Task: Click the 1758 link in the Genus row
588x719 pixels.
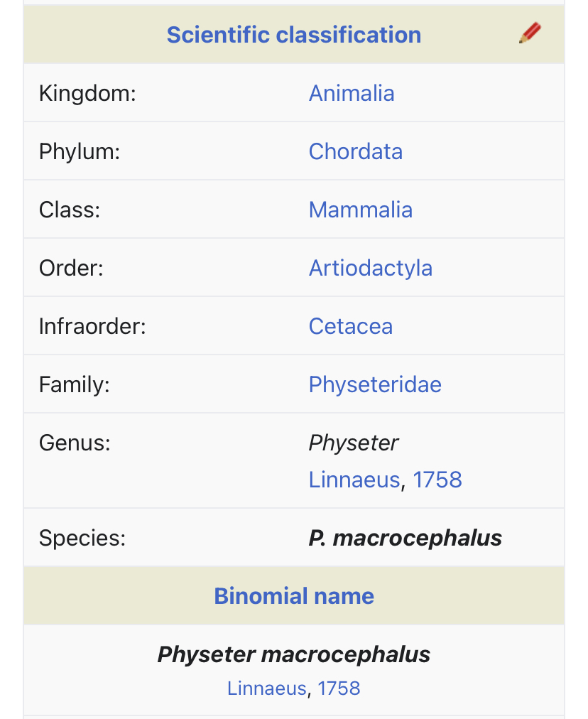Action: tap(437, 480)
